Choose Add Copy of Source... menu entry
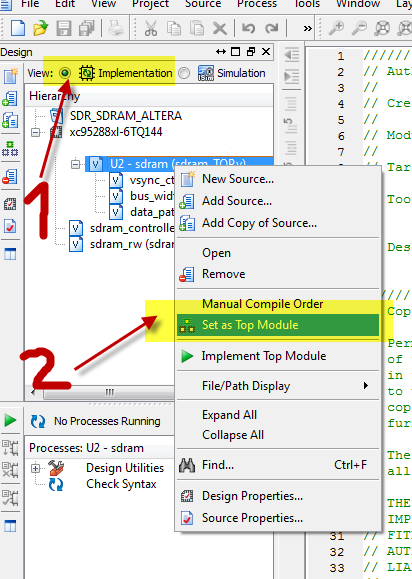The width and height of the screenshot is (412, 579). pos(278,223)
